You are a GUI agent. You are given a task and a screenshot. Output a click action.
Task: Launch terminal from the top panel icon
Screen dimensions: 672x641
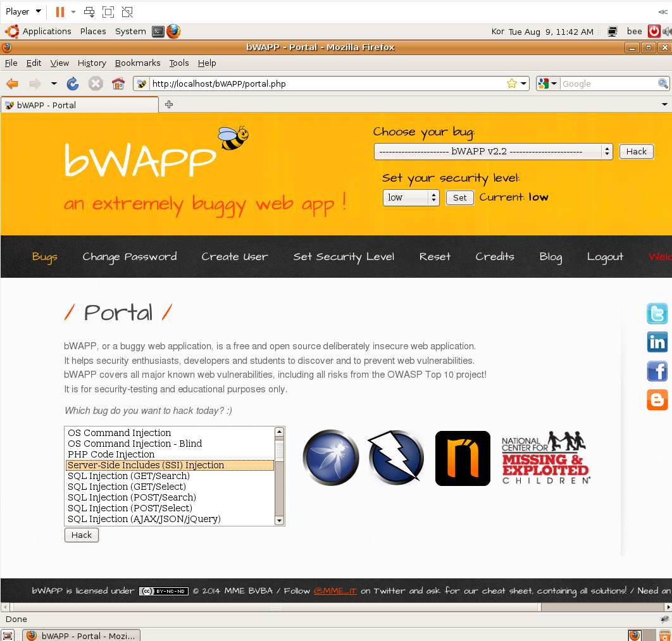coord(158,32)
